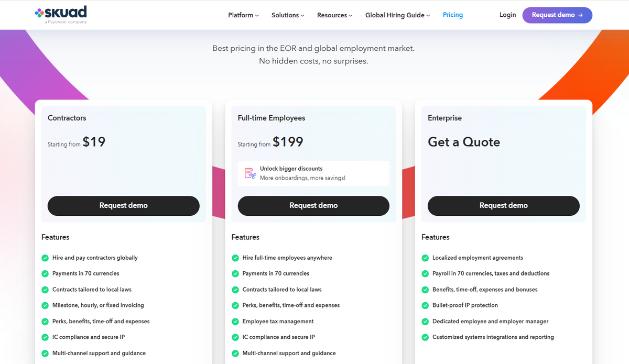This screenshot has width=629, height=364.
Task: Click the green check beside Milestone, hourly, or fixed invoicing
Action: tap(45, 305)
